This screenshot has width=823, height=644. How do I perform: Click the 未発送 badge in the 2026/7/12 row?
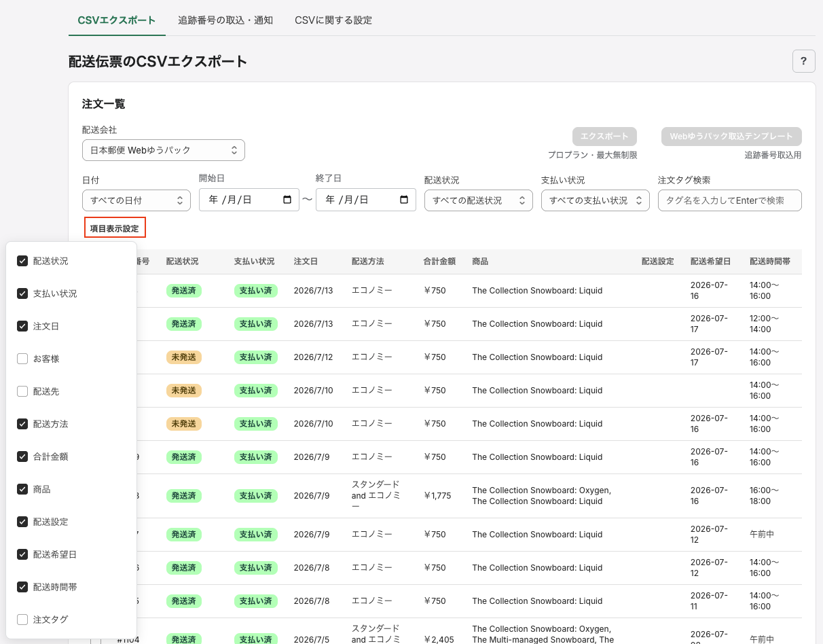pos(184,357)
